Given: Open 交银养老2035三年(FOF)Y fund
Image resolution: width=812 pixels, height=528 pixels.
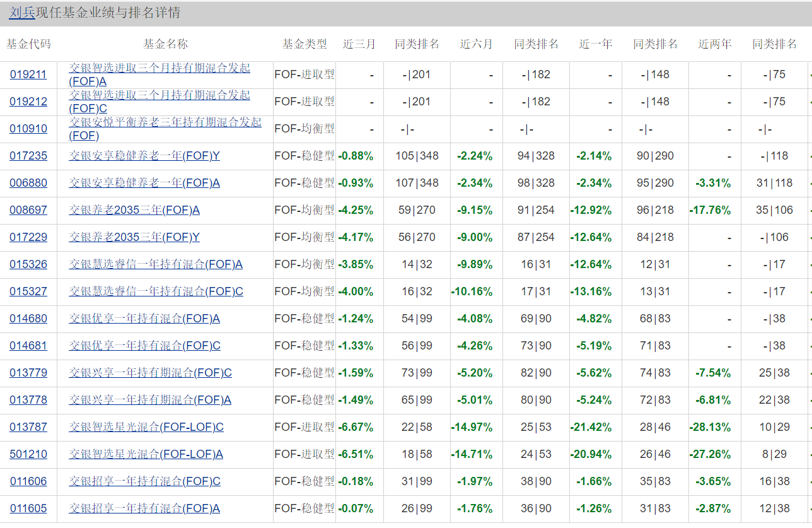Looking at the screenshot, I should coord(134,237).
